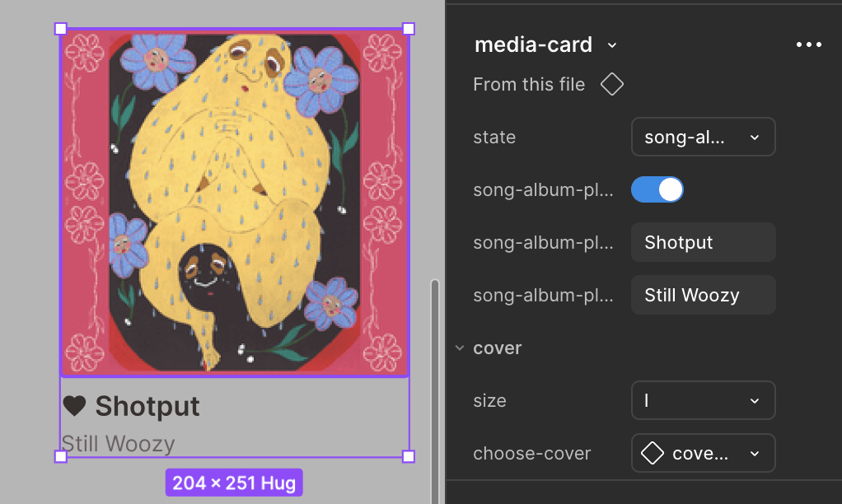
Task: Open the state dropdown showing song-al...
Action: [x=703, y=137]
